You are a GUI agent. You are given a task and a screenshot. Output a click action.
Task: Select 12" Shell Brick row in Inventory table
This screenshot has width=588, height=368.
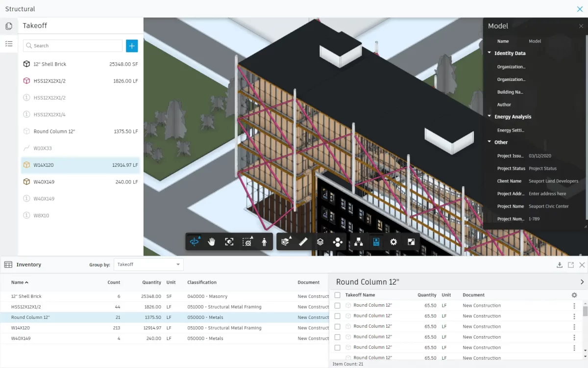point(164,296)
